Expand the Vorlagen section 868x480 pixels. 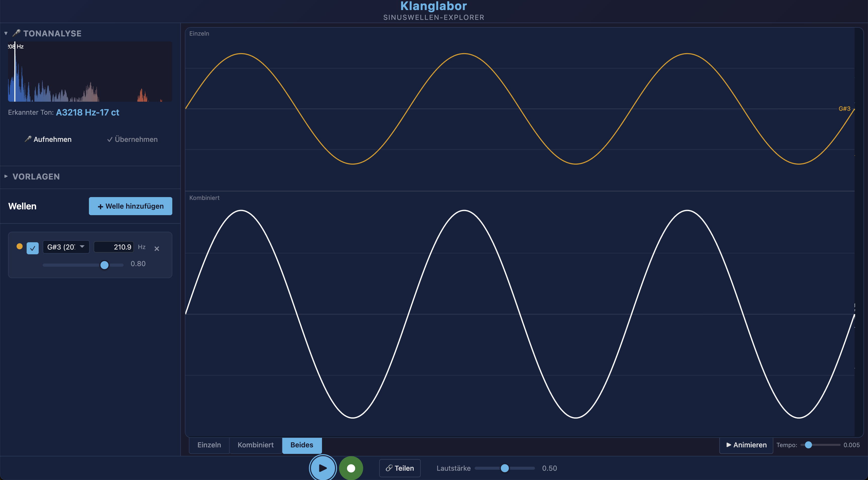click(6, 176)
